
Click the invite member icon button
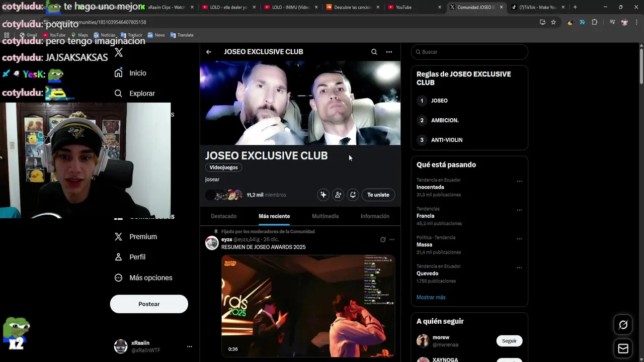coord(338,195)
